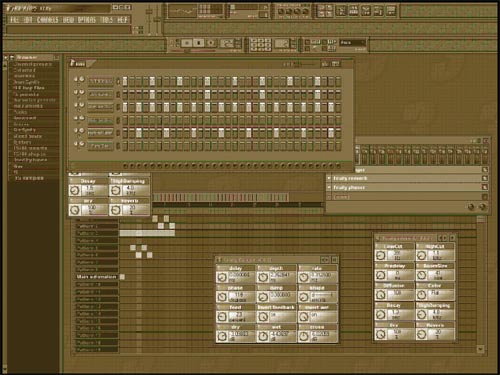Image resolution: width=500 pixels, height=375 pixels.
Task: Turn the HighDamping knob in the partly hidden panel
Action: 115,190
